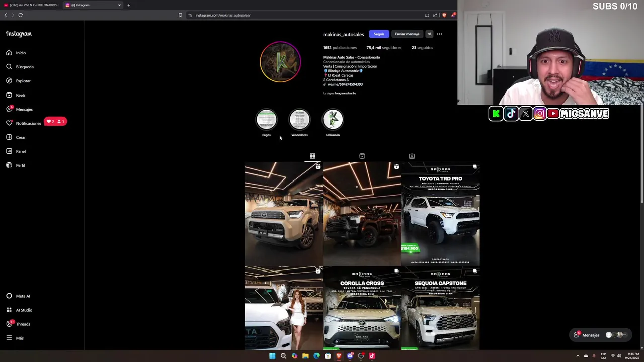Open the Sequoia Capstone post

441,308
